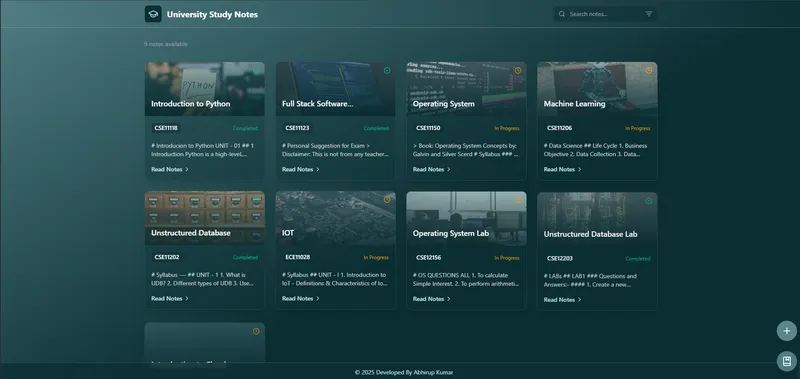Click the CSE11118 course code badge

tap(166, 128)
